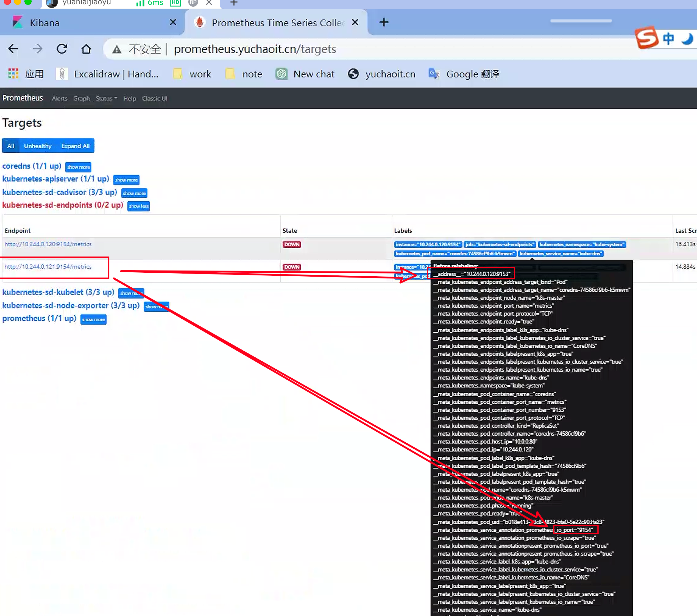Collapse kubernetes-sd-endpoints with show less
This screenshot has width=697, height=616.
(x=138, y=206)
